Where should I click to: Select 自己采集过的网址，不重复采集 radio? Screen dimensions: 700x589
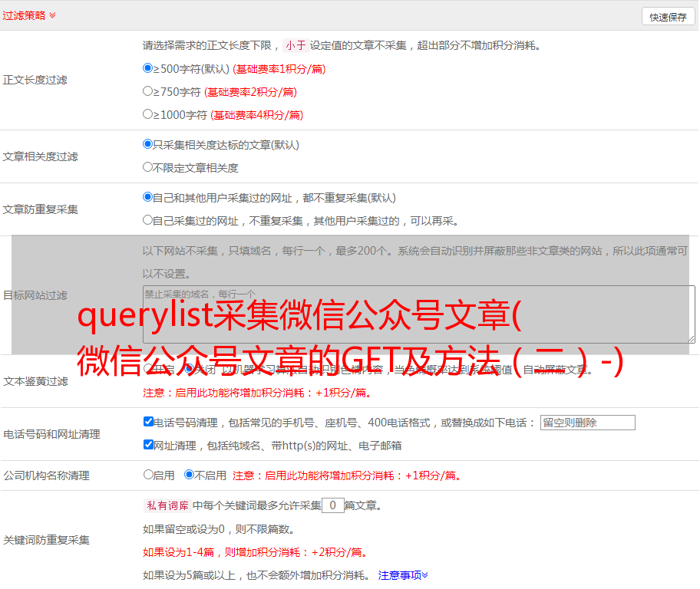[147, 219]
